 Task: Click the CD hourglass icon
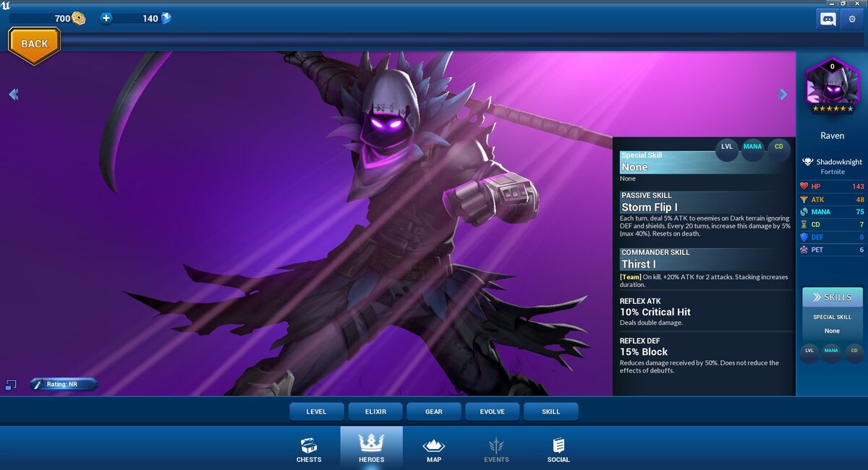coord(804,224)
